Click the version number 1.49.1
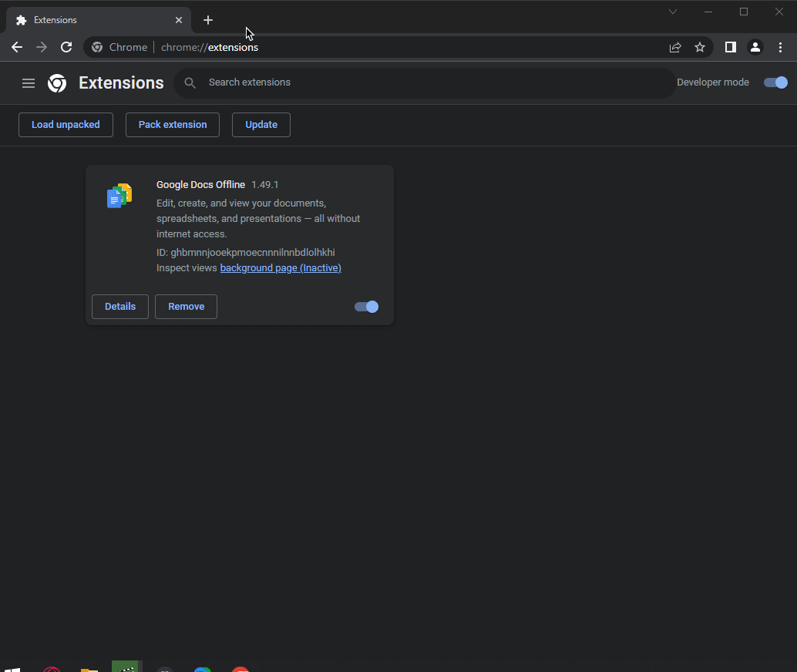Screen dimensions: 797x672 [x=265, y=185]
